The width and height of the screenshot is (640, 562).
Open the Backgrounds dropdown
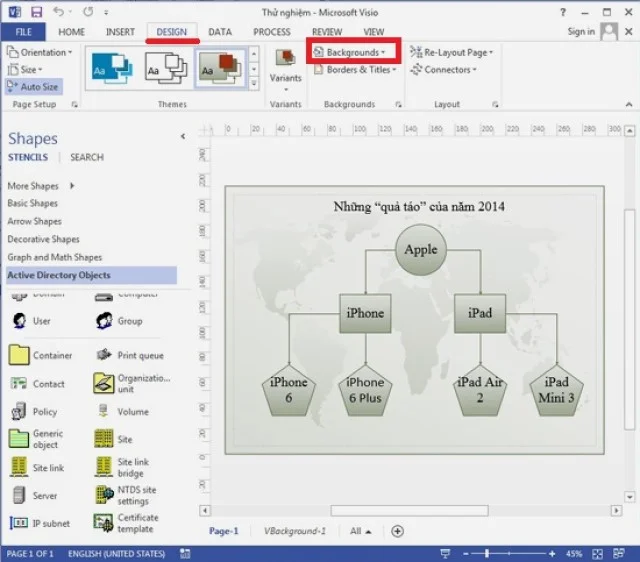click(352, 52)
